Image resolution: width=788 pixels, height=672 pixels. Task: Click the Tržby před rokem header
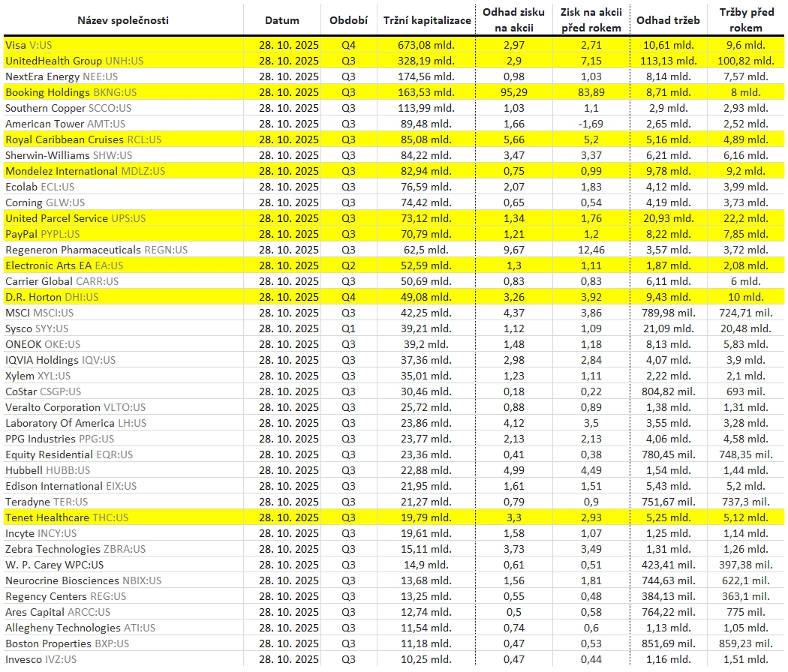746,20
